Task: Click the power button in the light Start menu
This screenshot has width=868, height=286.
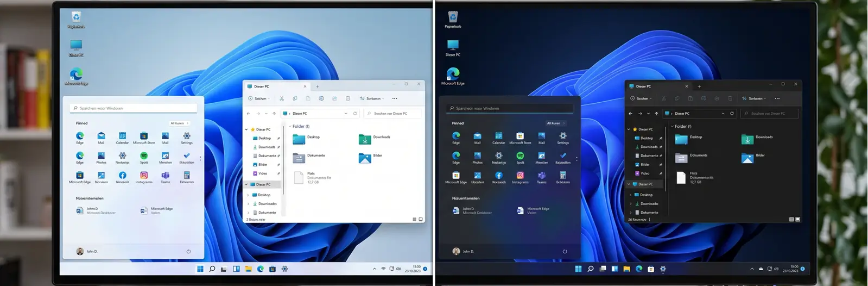Action: [188, 251]
